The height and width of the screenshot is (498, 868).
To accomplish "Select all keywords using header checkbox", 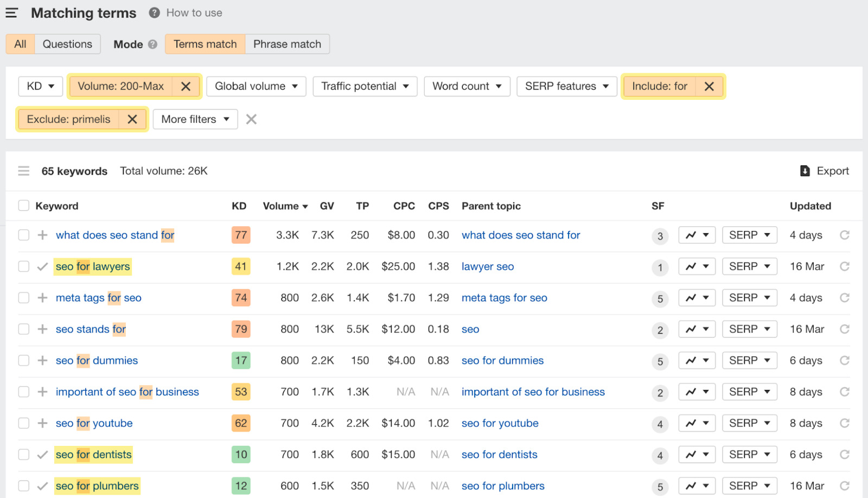I will (x=23, y=206).
